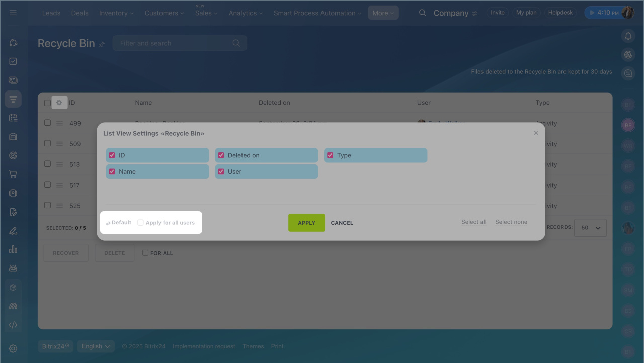Open the Analytics menu
This screenshot has height=363, width=644.
point(246,13)
